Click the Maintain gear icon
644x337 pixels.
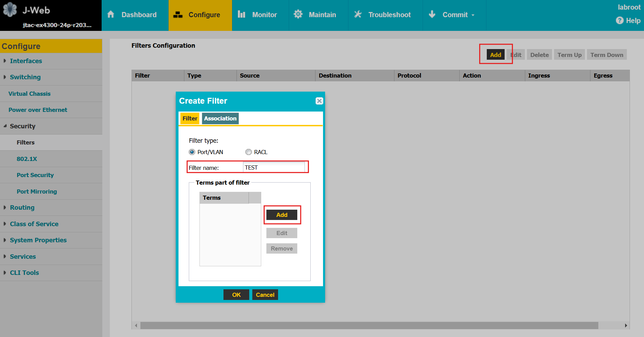298,14
